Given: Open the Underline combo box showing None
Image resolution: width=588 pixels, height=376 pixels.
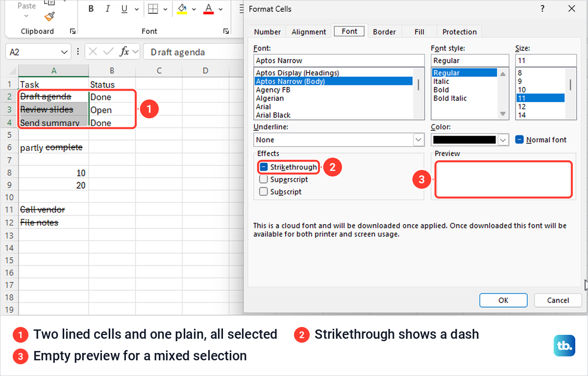Looking at the screenshot, I should 339,140.
